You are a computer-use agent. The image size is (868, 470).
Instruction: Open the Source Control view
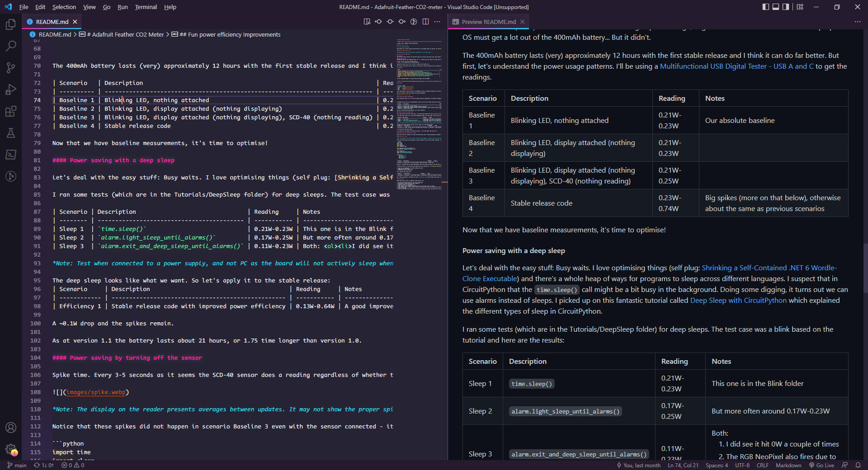pos(10,67)
